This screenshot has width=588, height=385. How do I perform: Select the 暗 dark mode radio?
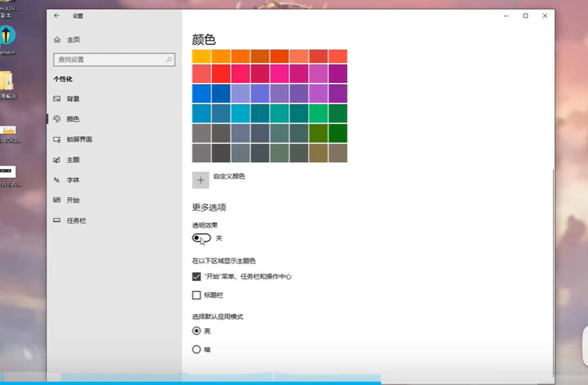point(196,349)
